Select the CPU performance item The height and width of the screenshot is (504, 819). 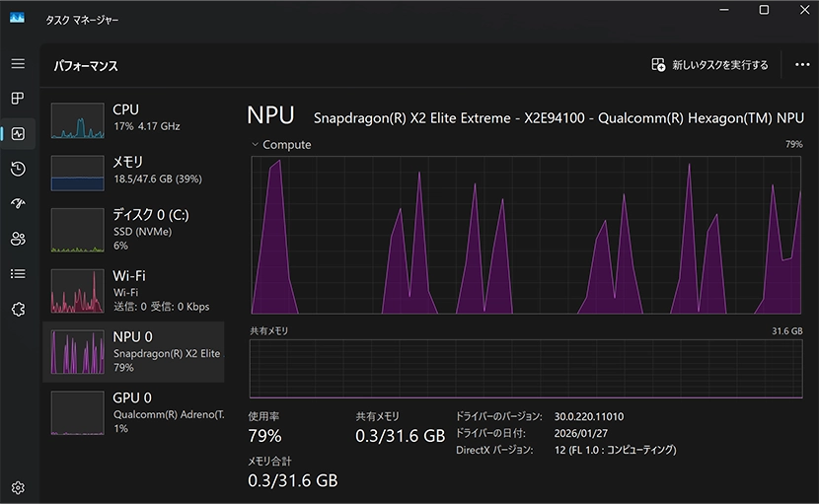133,120
